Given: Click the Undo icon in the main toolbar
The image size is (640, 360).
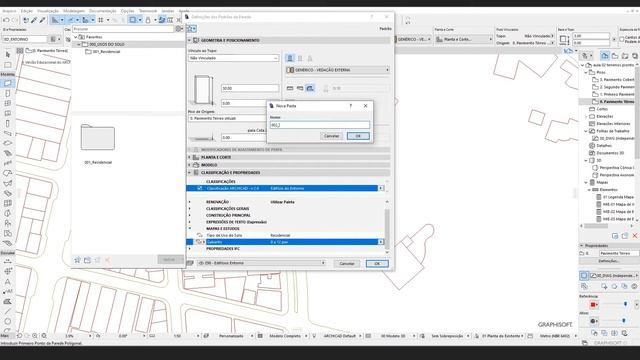Looking at the screenshot, I should tap(6, 20).
